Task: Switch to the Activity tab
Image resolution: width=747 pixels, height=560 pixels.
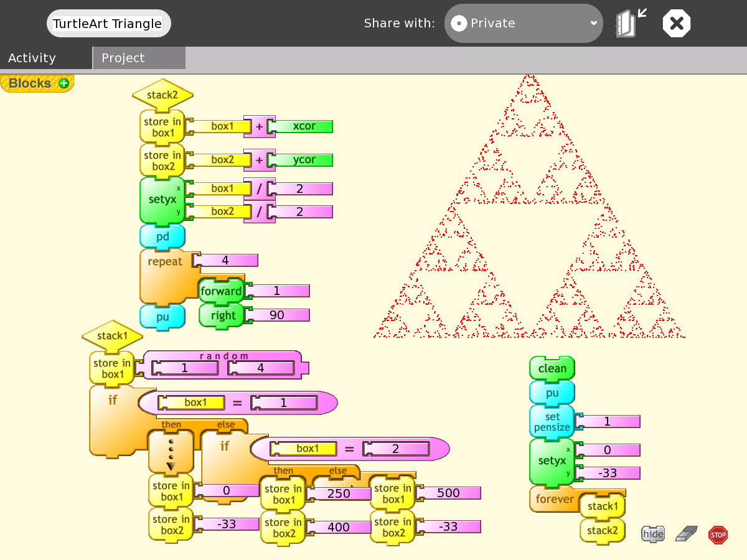Action: click(x=32, y=58)
